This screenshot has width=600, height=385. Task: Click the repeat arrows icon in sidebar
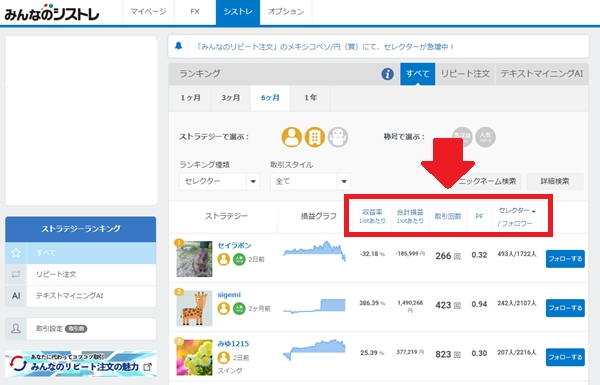(16, 274)
